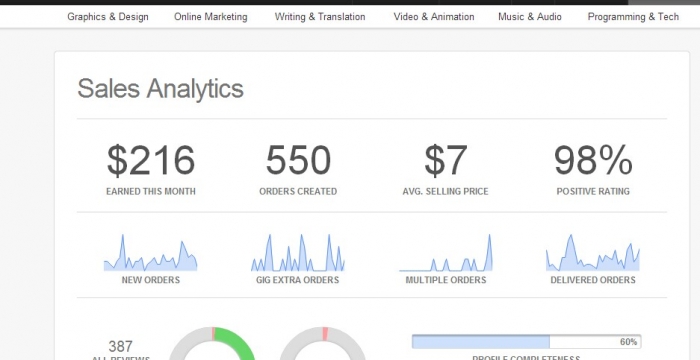The image size is (700, 360).
Task: Click the 60% label on progress bar
Action: pyautogui.click(x=628, y=342)
